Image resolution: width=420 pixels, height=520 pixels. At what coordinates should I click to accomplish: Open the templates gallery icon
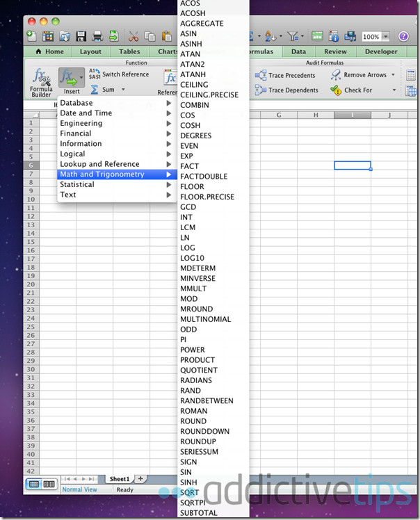click(48, 36)
